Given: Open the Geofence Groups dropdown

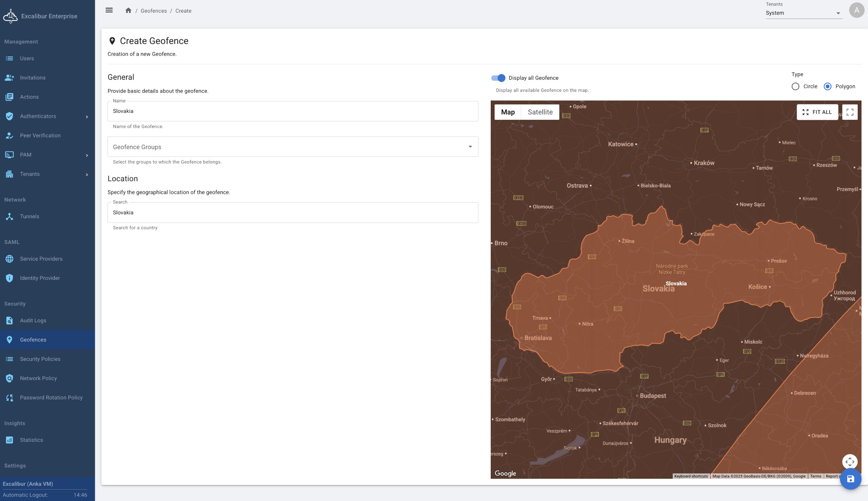Looking at the screenshot, I should point(293,147).
